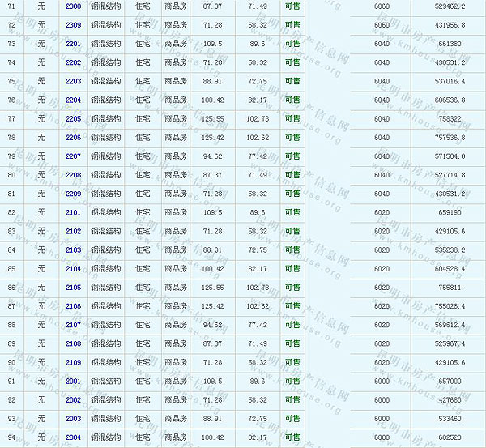Click room number 2309
The width and height of the screenshot is (486, 448).
pyautogui.click(x=73, y=24)
